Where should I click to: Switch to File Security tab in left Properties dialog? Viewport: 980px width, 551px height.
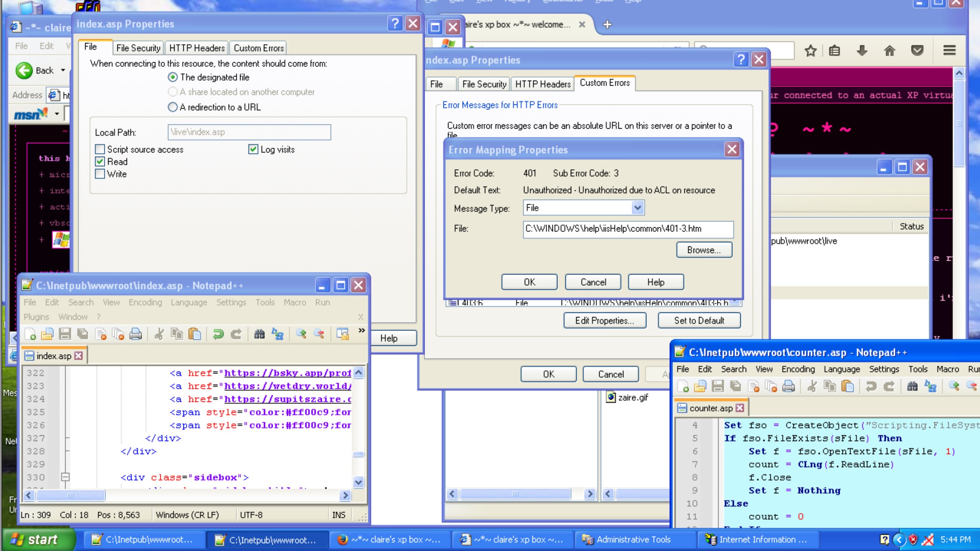coord(138,48)
